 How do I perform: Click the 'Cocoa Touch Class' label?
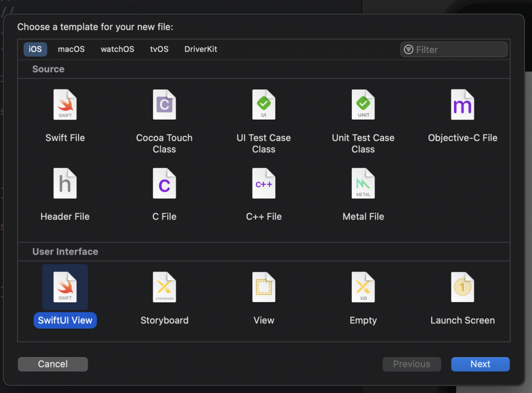pyautogui.click(x=164, y=143)
